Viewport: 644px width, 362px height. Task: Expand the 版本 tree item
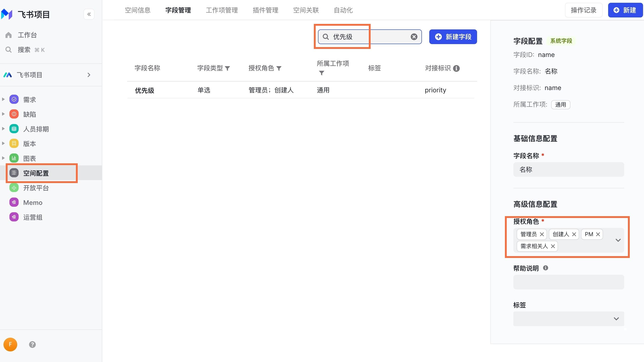pyautogui.click(x=3, y=143)
